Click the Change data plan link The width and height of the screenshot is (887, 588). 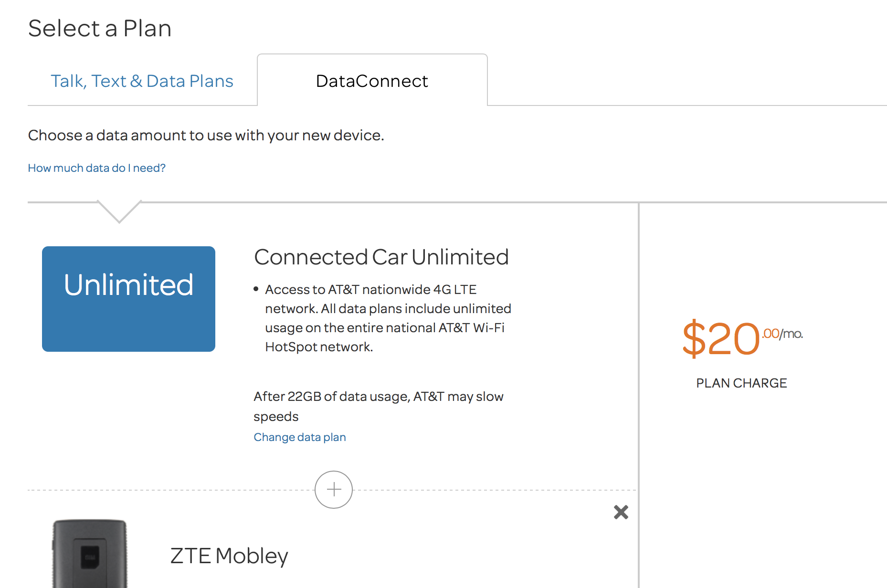[x=300, y=437]
